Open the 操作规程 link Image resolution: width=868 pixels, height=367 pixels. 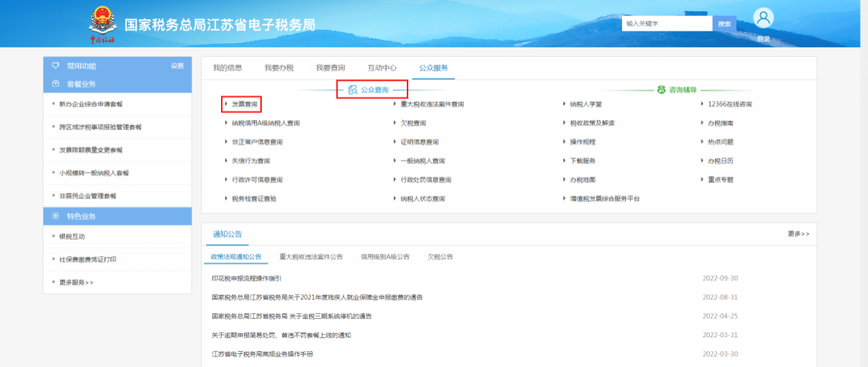pos(583,142)
